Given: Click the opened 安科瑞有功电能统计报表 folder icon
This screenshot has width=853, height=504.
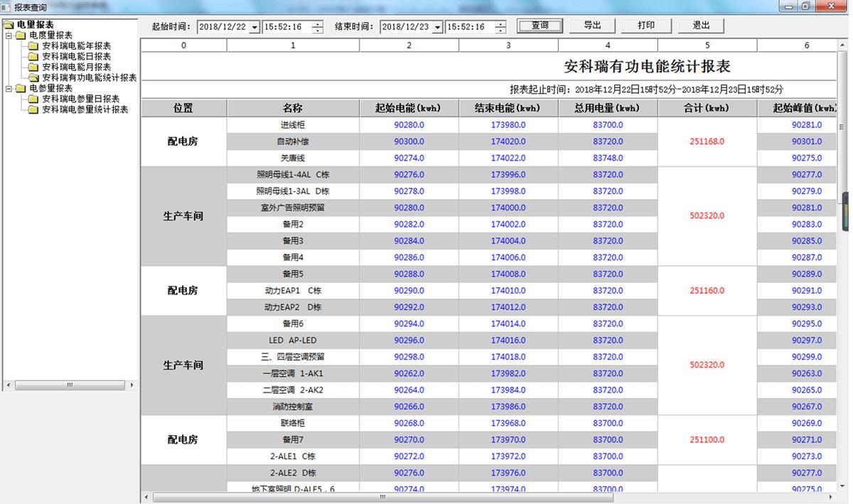Looking at the screenshot, I should click(x=34, y=77).
